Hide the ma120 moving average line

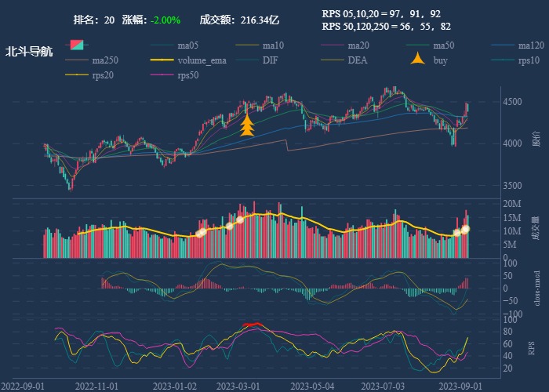click(x=530, y=45)
